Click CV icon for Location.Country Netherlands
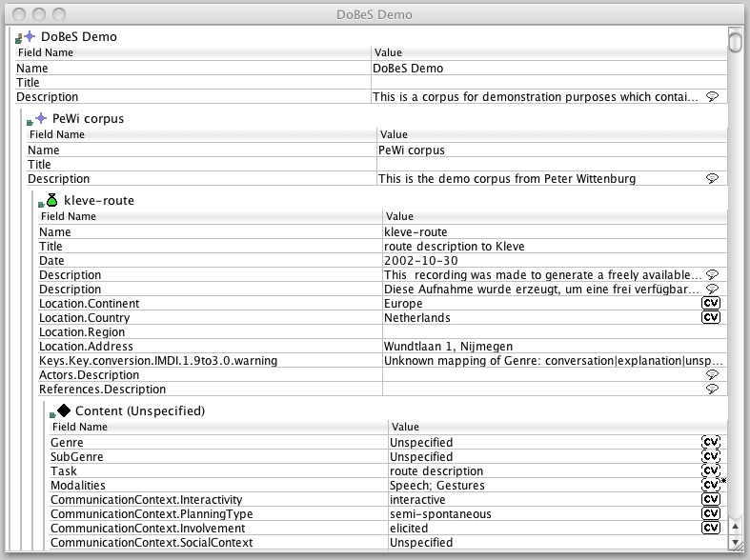750x560 pixels. tap(711, 317)
